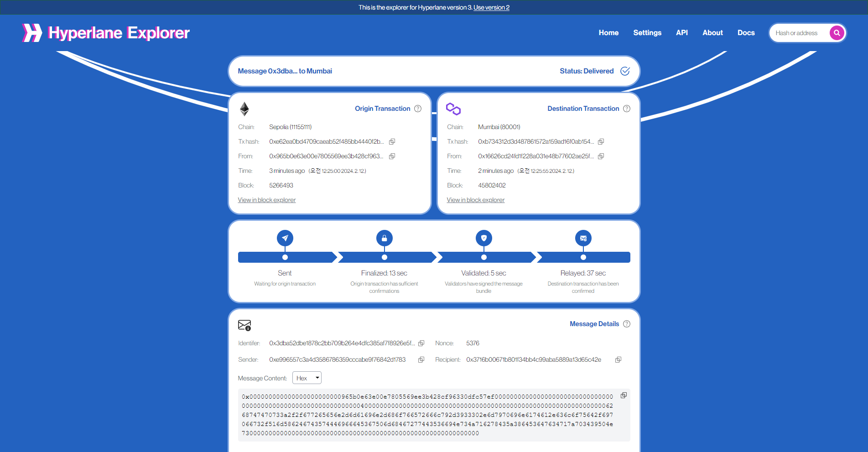Open the Docs nav link
This screenshot has height=452, width=868.
pos(746,33)
